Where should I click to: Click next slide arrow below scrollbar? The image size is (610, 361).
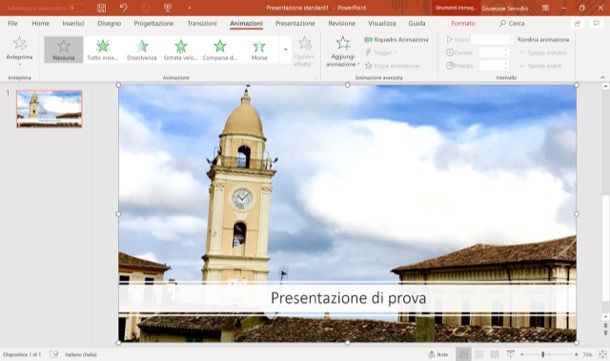(605, 333)
